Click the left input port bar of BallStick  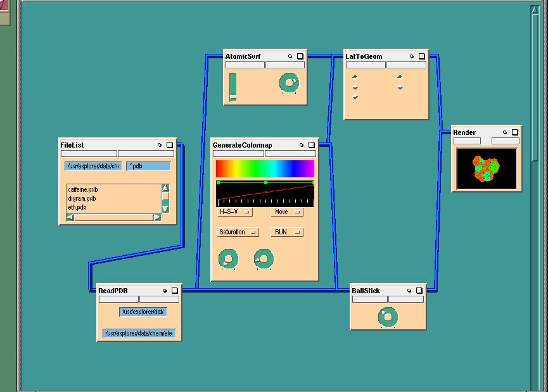(x=369, y=299)
